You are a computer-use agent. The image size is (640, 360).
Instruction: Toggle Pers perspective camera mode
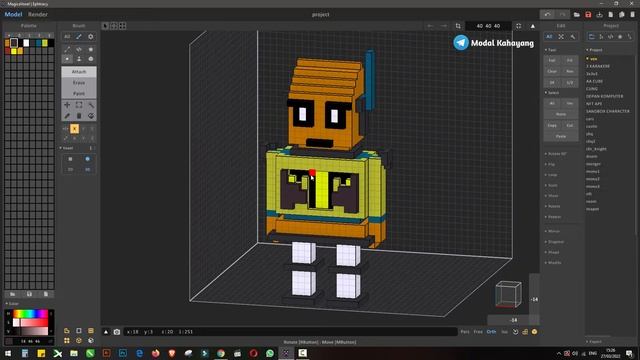point(465,332)
